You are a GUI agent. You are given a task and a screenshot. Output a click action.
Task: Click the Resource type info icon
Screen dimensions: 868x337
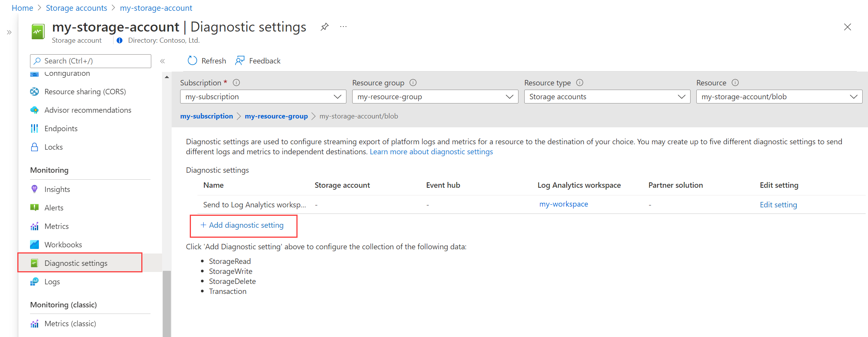tap(580, 83)
